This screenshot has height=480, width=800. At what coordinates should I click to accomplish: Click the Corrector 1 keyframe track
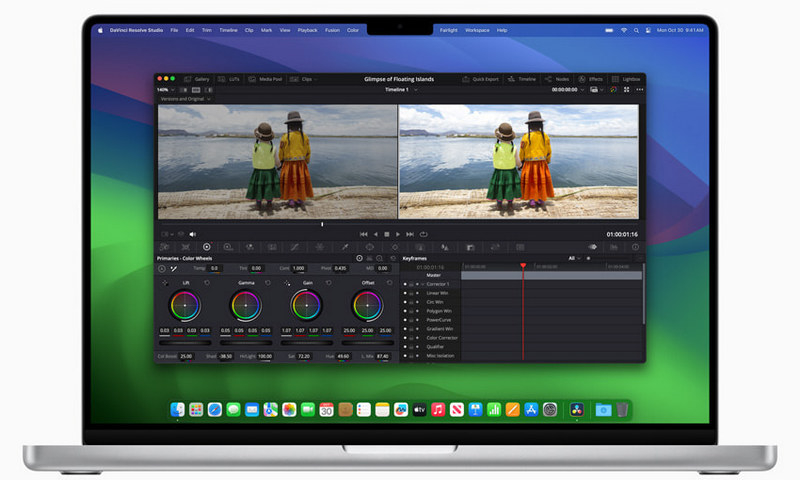pyautogui.click(x=437, y=284)
